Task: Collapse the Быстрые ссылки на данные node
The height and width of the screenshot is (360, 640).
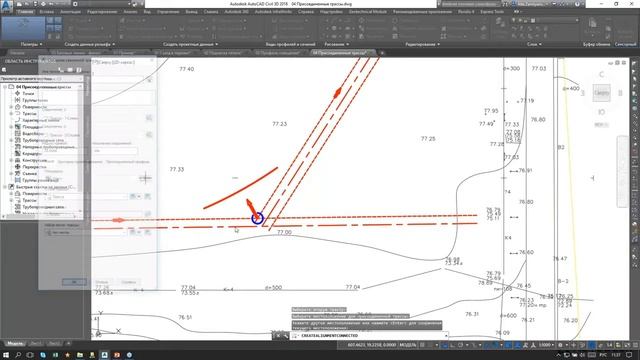Action: 5,187
